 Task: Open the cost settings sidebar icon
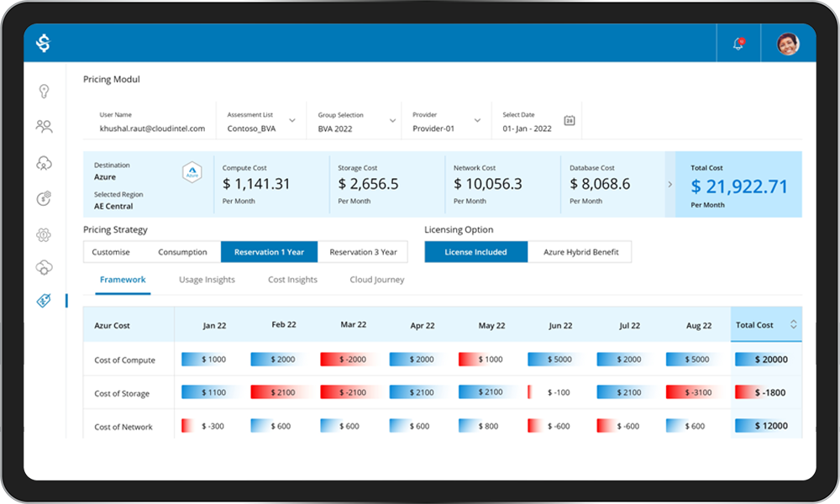44,198
